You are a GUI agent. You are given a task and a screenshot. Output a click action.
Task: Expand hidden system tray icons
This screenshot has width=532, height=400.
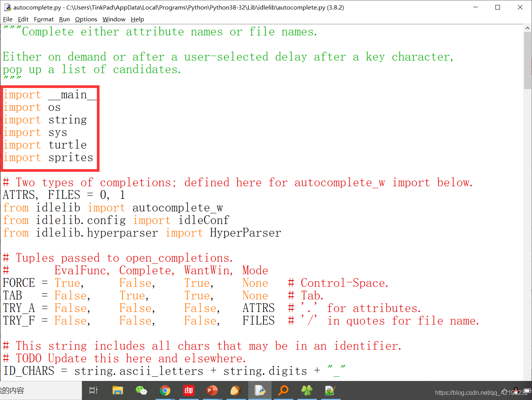505,390
